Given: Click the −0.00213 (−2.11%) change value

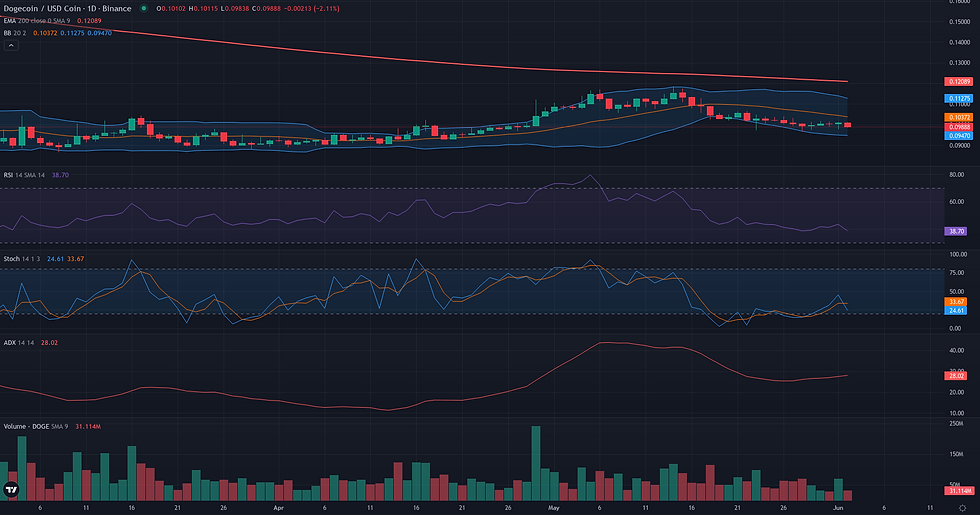Looking at the screenshot, I should point(311,9).
